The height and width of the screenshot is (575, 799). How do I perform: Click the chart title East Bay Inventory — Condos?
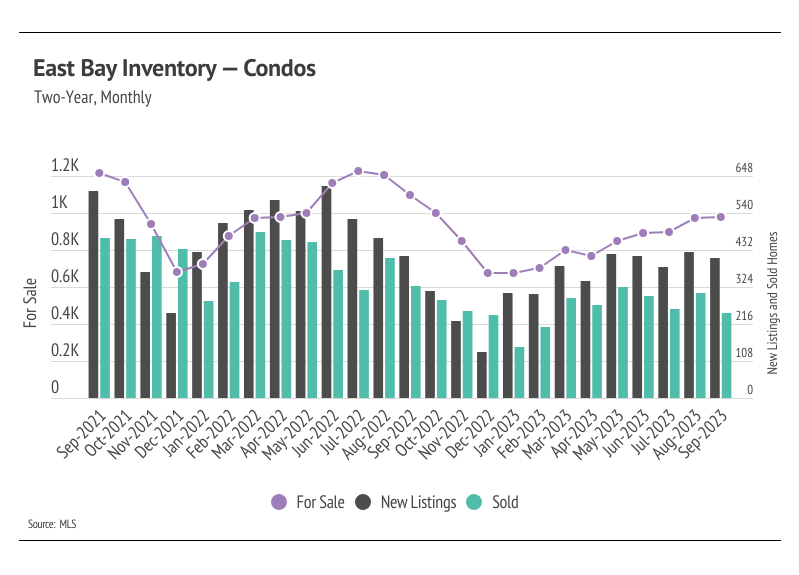click(x=174, y=68)
